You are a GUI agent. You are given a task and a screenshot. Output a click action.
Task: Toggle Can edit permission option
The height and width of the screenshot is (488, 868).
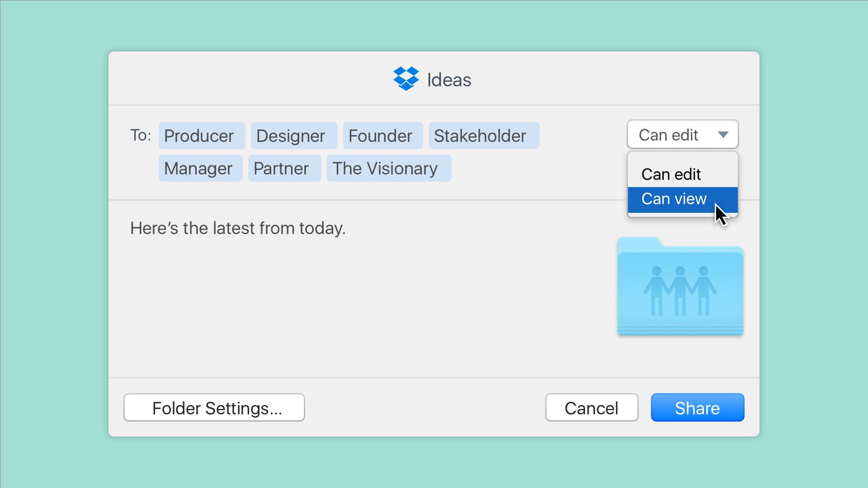[x=683, y=174]
